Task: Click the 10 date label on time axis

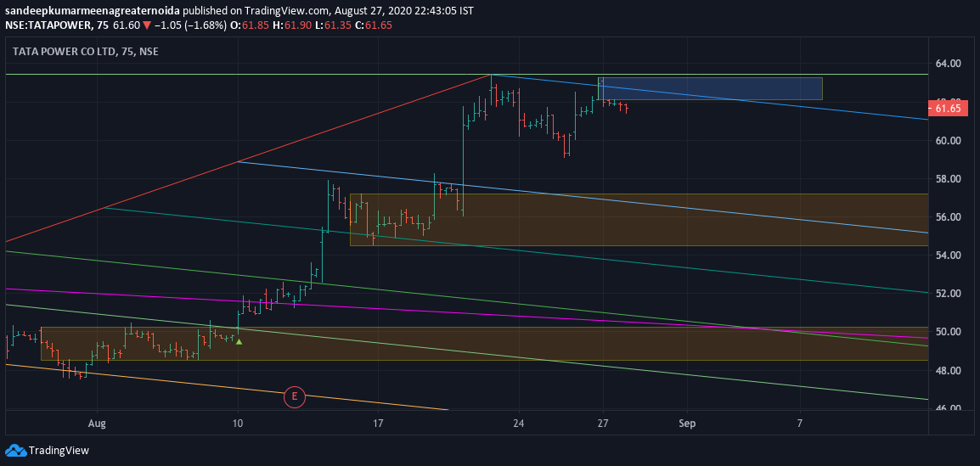Action: (x=238, y=423)
